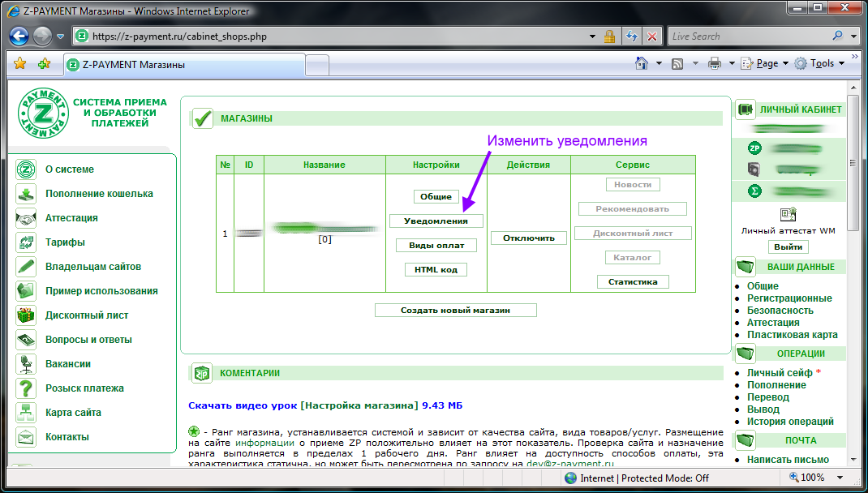Viewport: 868px width, 493px height.
Task: Open История операций link
Action: coord(790,422)
